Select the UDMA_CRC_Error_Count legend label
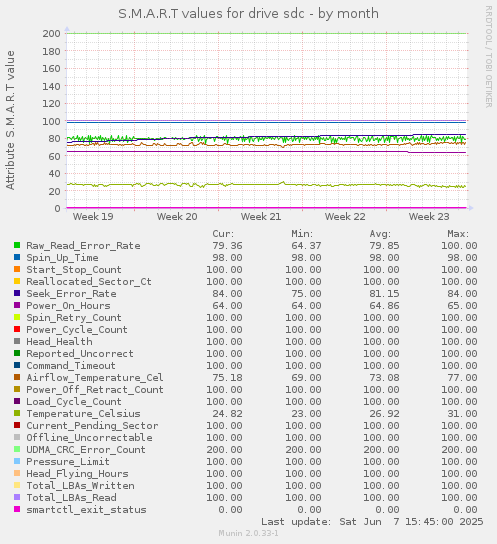Image resolution: width=497 pixels, height=544 pixels. (86, 450)
